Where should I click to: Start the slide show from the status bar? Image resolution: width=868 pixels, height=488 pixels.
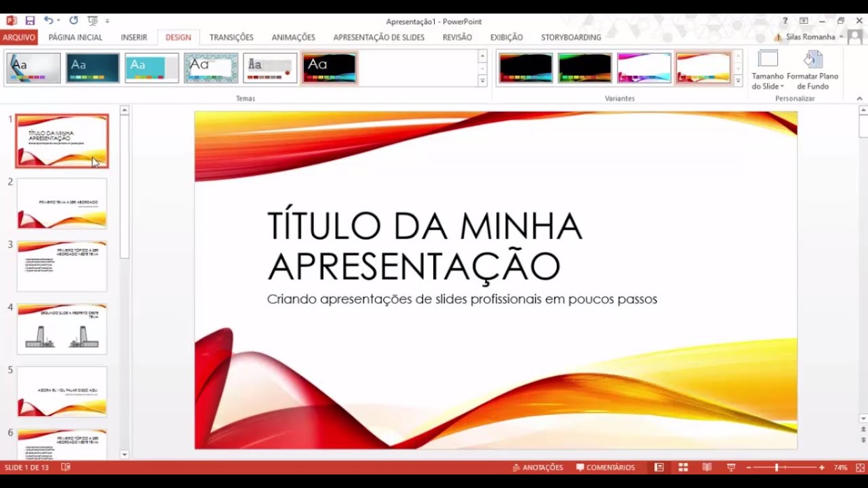[x=731, y=467]
